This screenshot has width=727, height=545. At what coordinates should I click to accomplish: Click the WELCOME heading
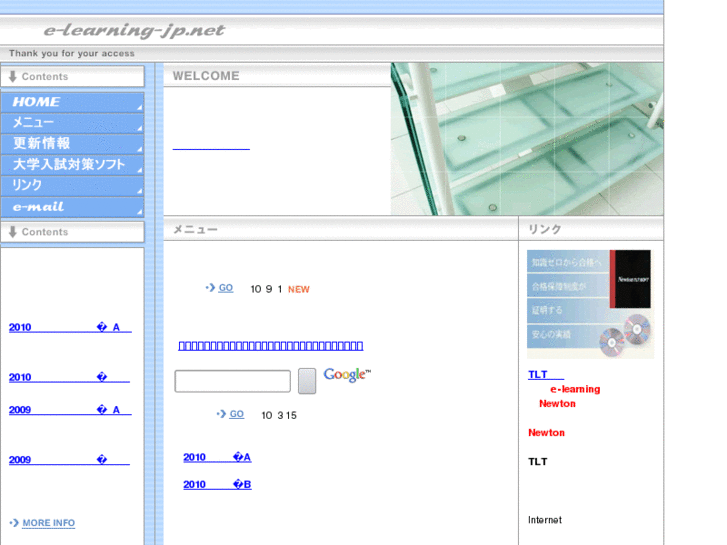[x=206, y=76]
